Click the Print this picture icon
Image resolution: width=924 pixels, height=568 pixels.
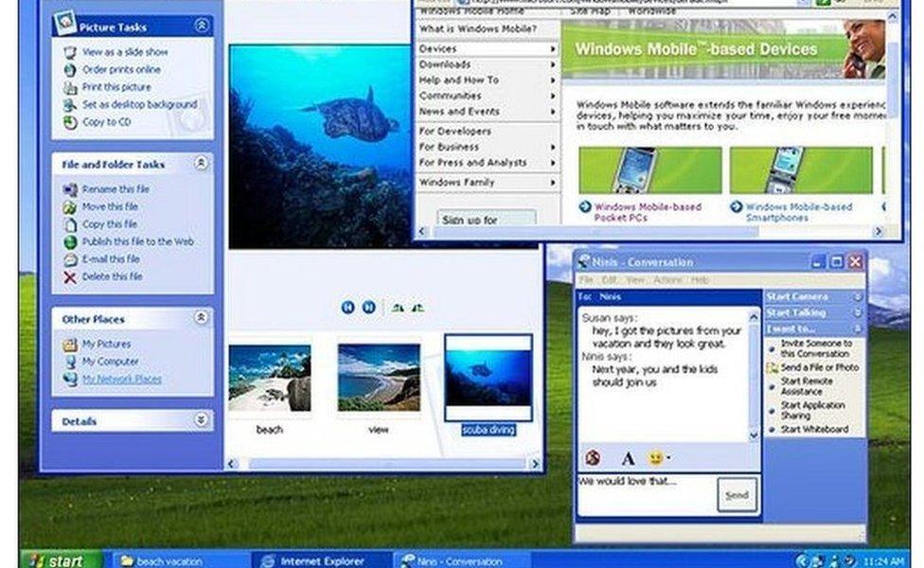[x=70, y=88]
